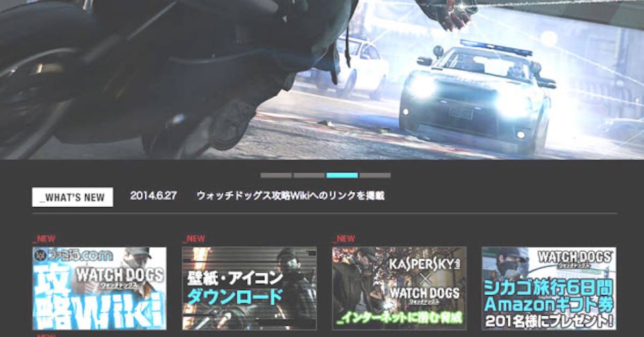Image resolution: width=644 pixels, height=337 pixels.
Task: Click the _NEW tag above Kaspersky banner
Action: [x=343, y=239]
